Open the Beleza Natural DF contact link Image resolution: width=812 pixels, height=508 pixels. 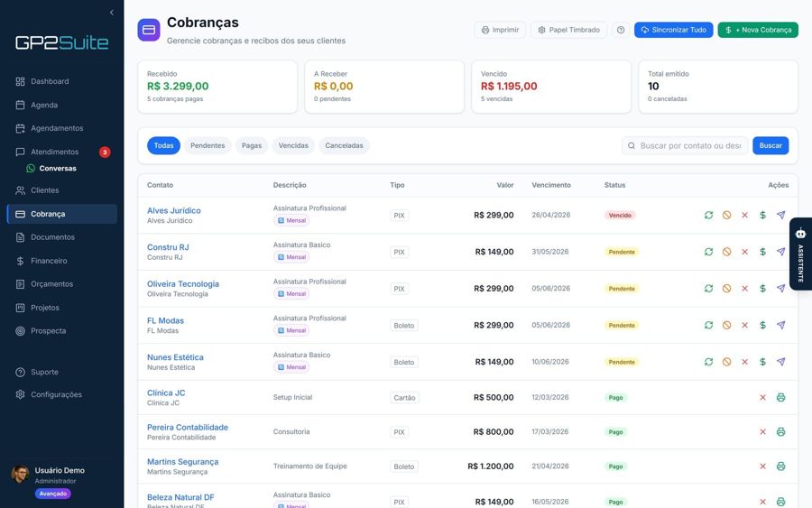[x=180, y=497]
